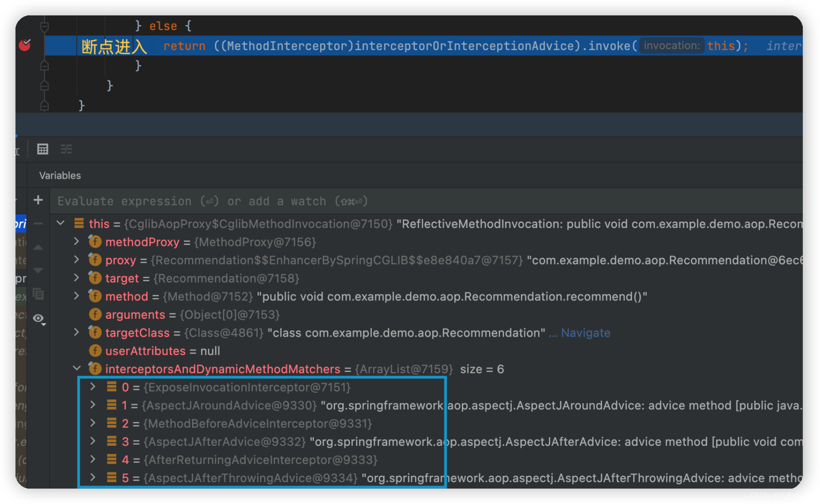Click '{ArrayList@7159}' value text
Viewport: 820px width, 504px height.
[x=404, y=369]
